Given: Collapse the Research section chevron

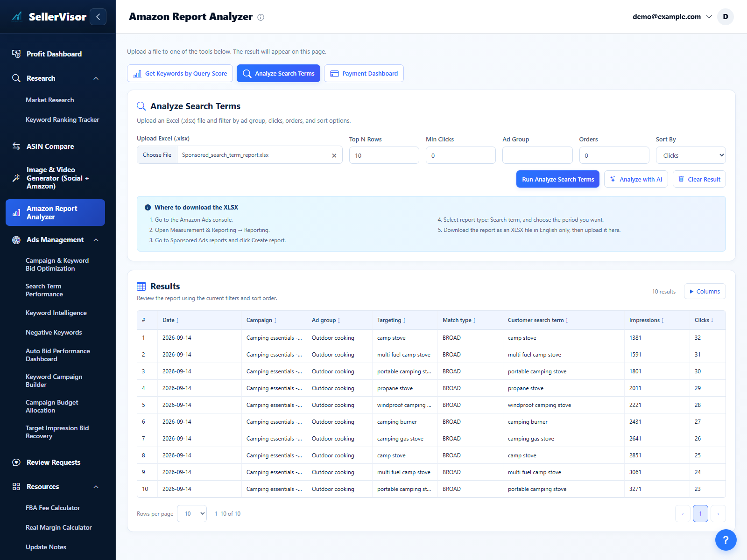Looking at the screenshot, I should click(x=96, y=78).
